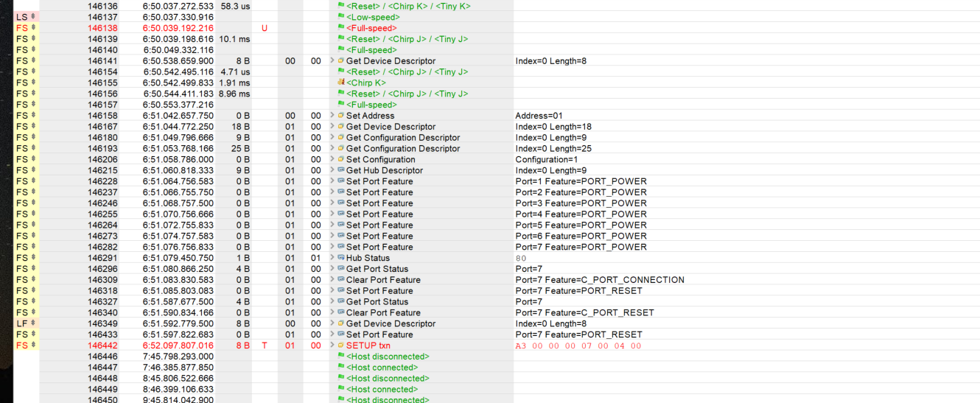The width and height of the screenshot is (980, 403).
Task: Select the red data bytes A3 00 00 00 07 00 04 00
Action: coord(578,346)
